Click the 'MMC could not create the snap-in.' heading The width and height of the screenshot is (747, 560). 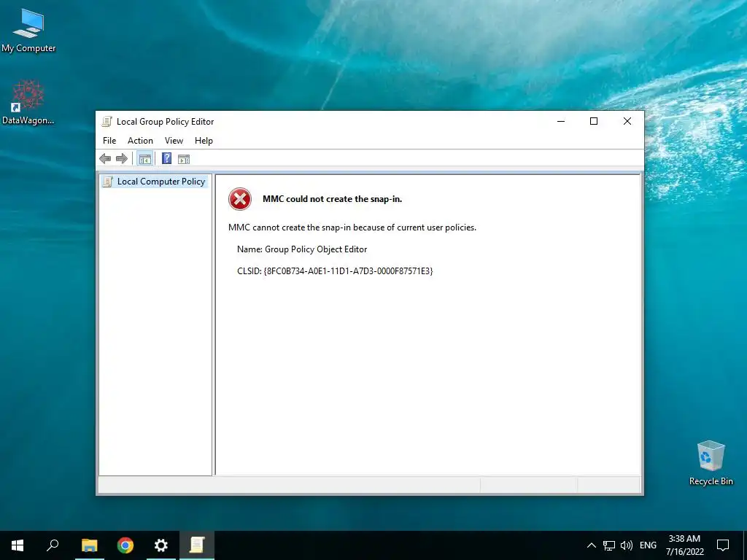click(332, 199)
